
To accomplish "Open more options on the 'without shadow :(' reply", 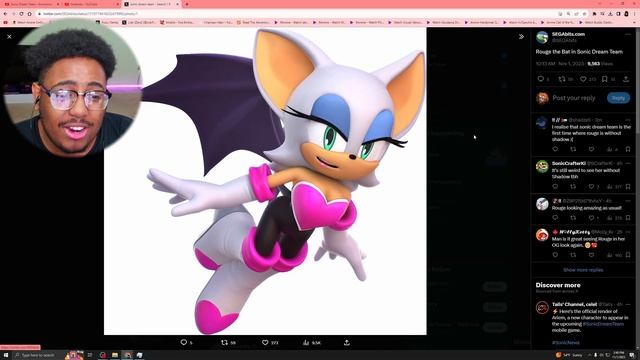I will [x=628, y=120].
